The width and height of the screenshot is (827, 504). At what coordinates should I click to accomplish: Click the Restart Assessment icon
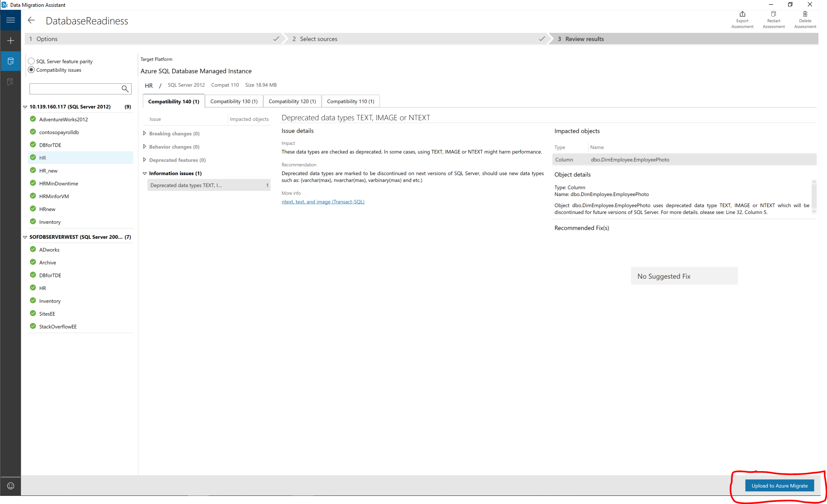click(774, 15)
